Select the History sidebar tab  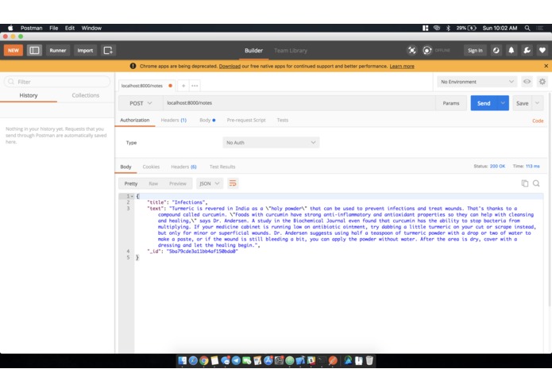click(x=29, y=95)
